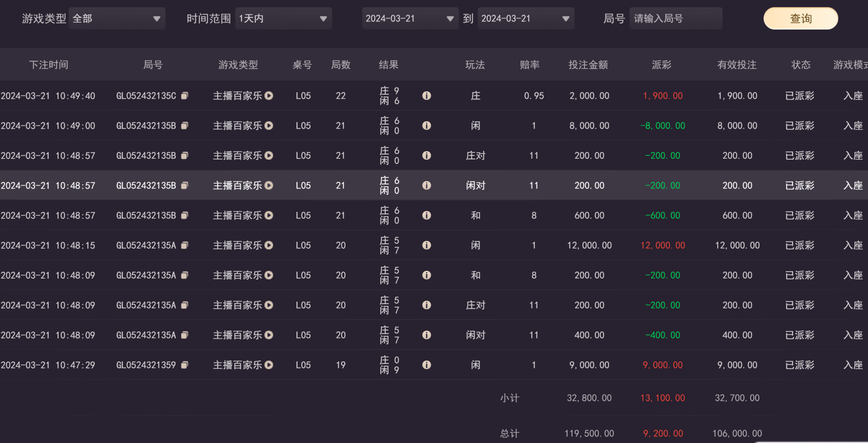Click the 下注时间 column header
Screen dimensions: 868x443
point(49,65)
